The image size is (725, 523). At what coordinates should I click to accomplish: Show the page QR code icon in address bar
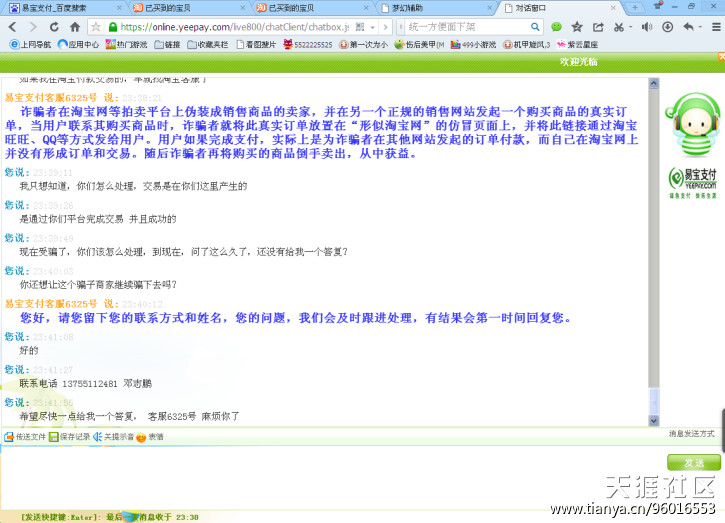coord(360,27)
